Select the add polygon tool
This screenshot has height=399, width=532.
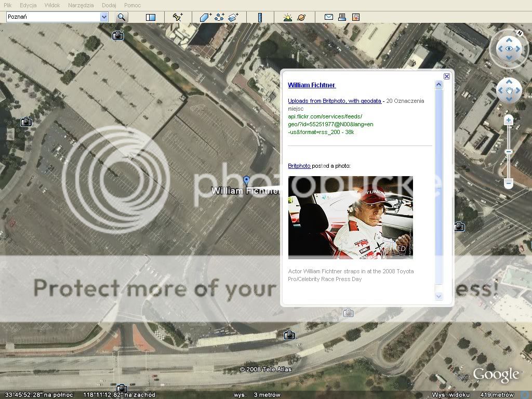point(206,17)
